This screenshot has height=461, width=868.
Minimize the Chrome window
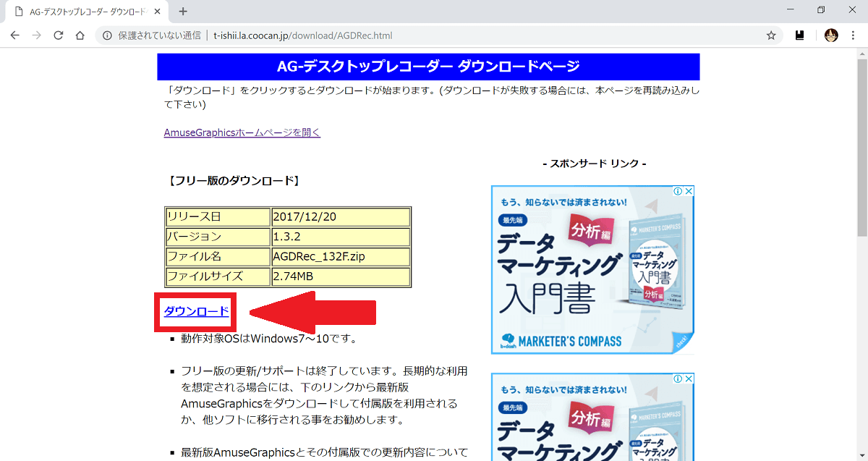tap(788, 10)
